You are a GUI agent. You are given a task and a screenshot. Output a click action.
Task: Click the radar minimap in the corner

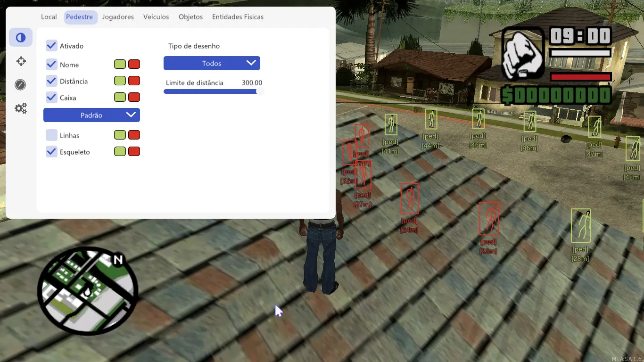[x=88, y=291]
